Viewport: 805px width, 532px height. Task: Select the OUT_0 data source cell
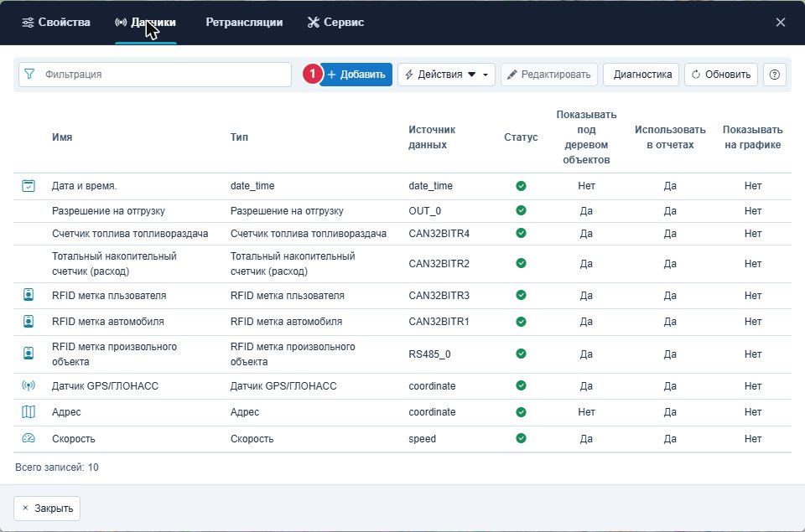pyautogui.click(x=424, y=211)
